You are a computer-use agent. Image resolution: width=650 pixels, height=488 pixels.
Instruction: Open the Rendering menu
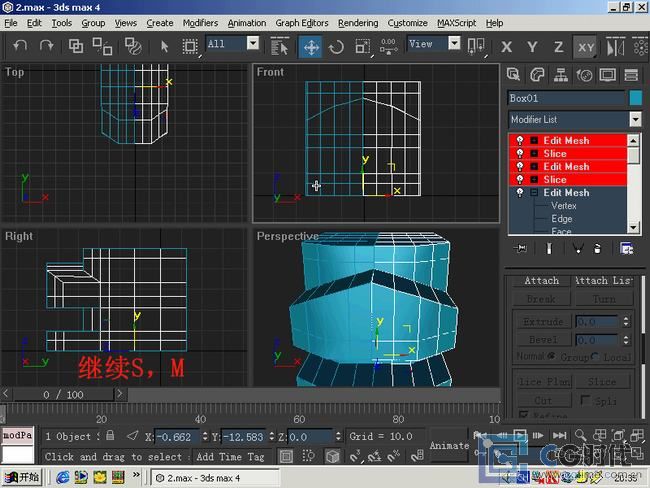click(x=358, y=23)
